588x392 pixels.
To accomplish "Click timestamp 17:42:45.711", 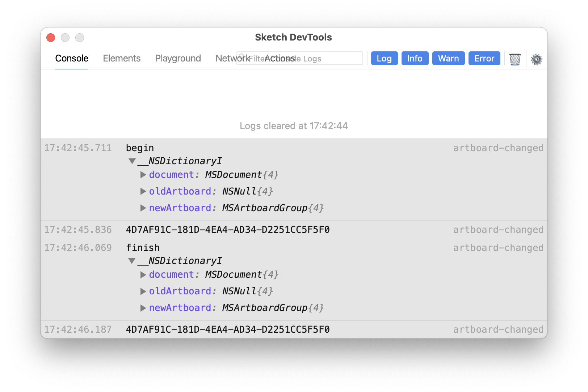I will (78, 148).
